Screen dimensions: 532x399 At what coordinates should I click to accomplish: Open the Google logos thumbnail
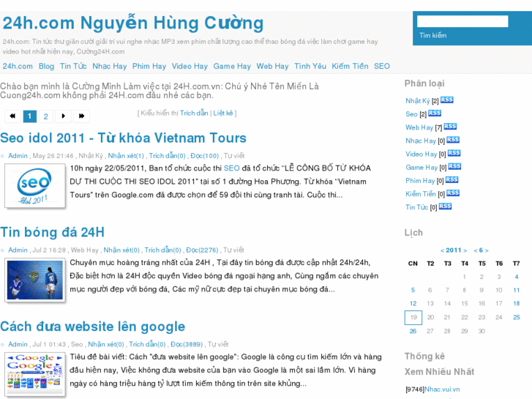pos(34,374)
